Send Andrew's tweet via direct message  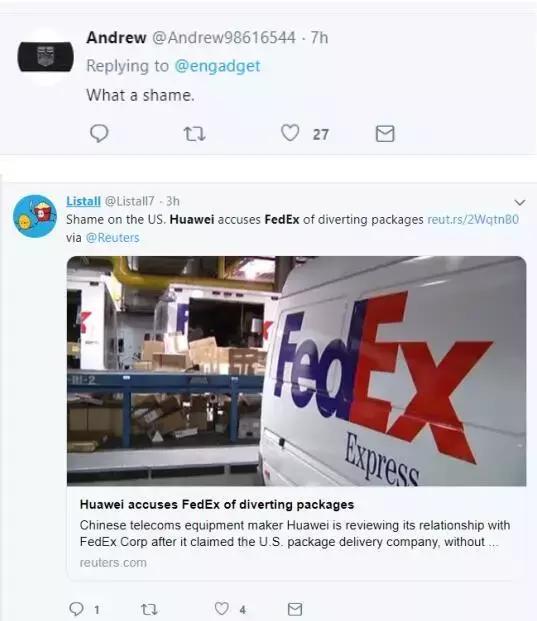click(385, 133)
